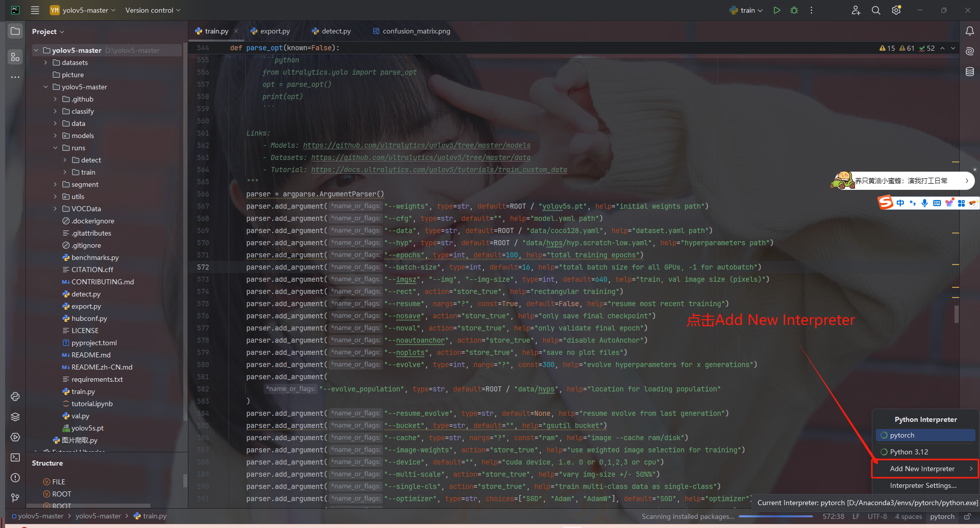980x528 pixels.
Task: Open Project view options dropdown
Action: 48,31
